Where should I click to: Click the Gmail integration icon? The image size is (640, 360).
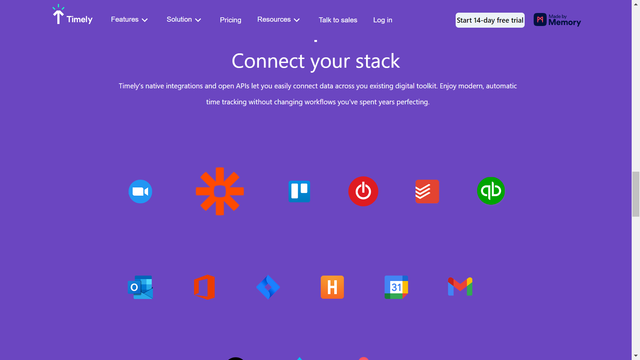(x=460, y=287)
